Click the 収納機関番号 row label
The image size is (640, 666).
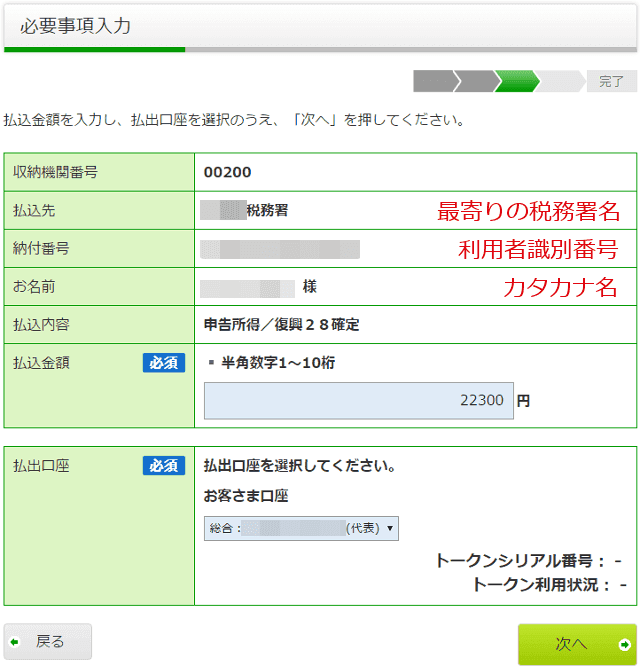(55, 172)
